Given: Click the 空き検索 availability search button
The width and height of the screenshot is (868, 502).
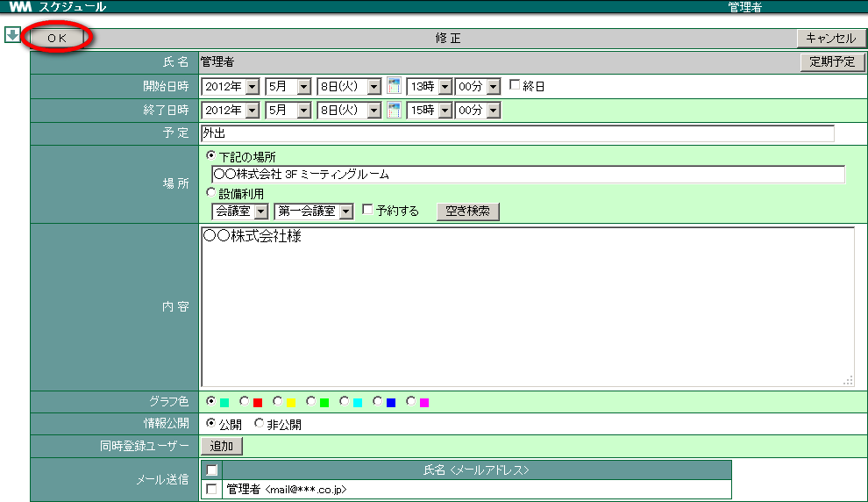Looking at the screenshot, I should click(x=468, y=212).
